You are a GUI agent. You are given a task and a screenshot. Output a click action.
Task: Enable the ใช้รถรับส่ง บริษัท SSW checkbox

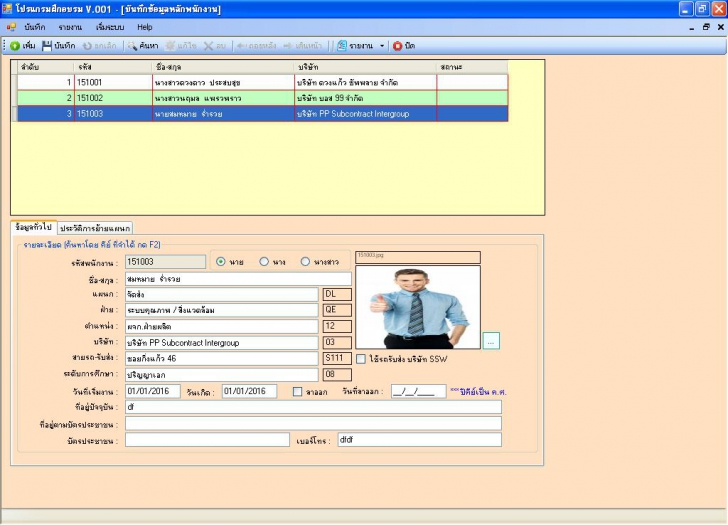(361, 358)
